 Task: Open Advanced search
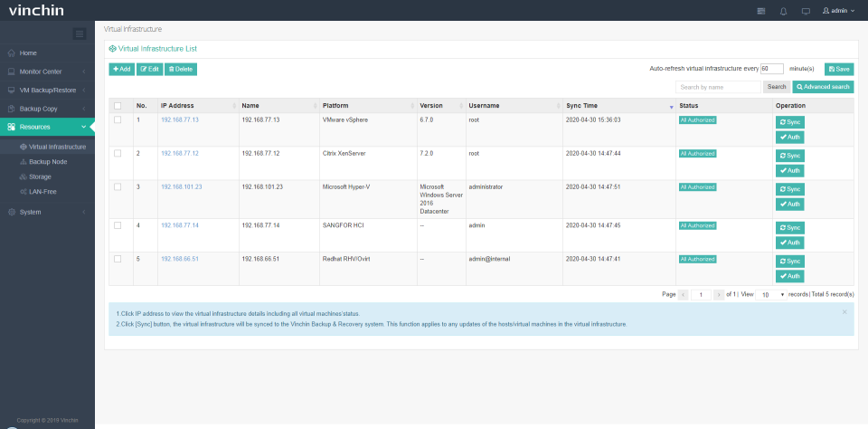[823, 87]
